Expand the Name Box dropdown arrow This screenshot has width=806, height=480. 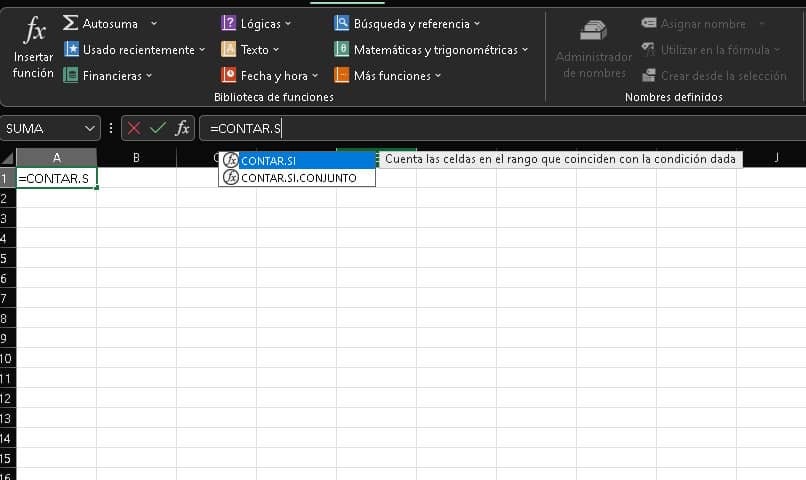(91, 128)
